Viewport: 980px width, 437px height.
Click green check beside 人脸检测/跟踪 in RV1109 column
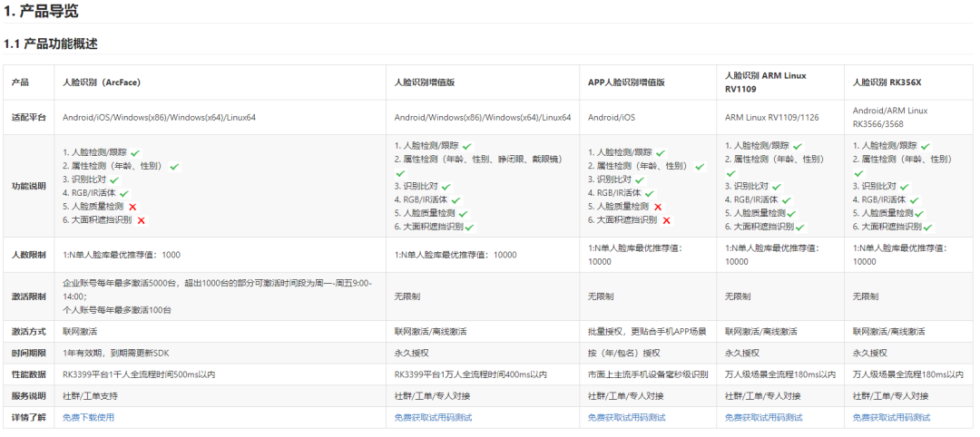point(798,145)
